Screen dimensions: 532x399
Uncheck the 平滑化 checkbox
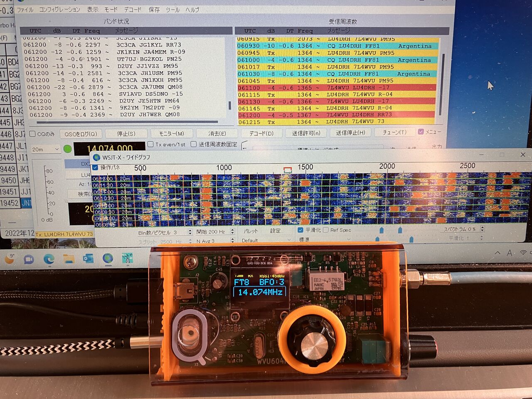(x=300, y=230)
